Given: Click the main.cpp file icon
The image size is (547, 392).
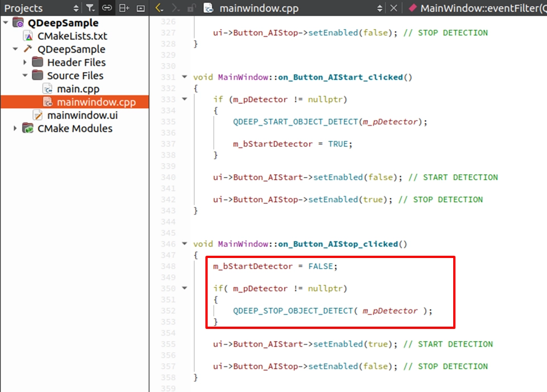Looking at the screenshot, I should coord(47,89).
